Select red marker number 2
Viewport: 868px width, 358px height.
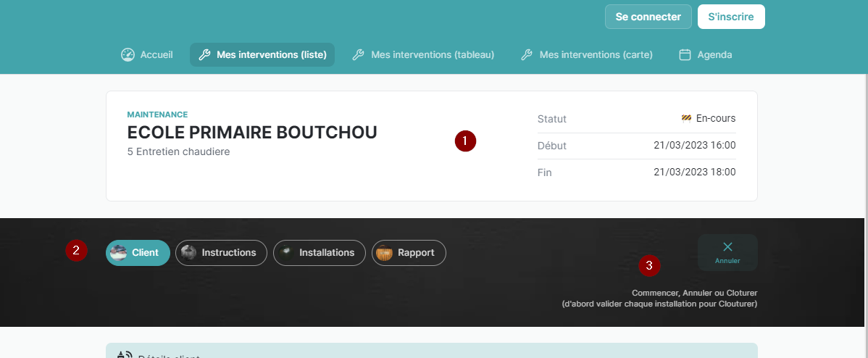pyautogui.click(x=76, y=251)
